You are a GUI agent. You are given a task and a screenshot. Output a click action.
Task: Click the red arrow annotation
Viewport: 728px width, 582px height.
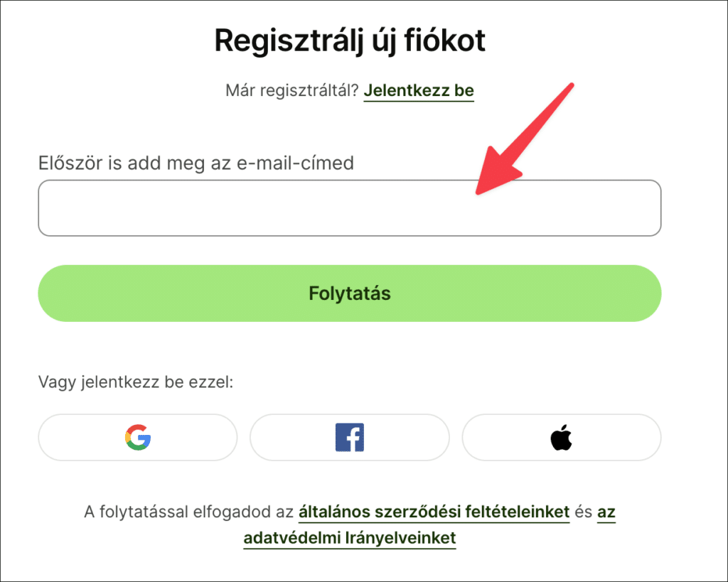click(525, 139)
